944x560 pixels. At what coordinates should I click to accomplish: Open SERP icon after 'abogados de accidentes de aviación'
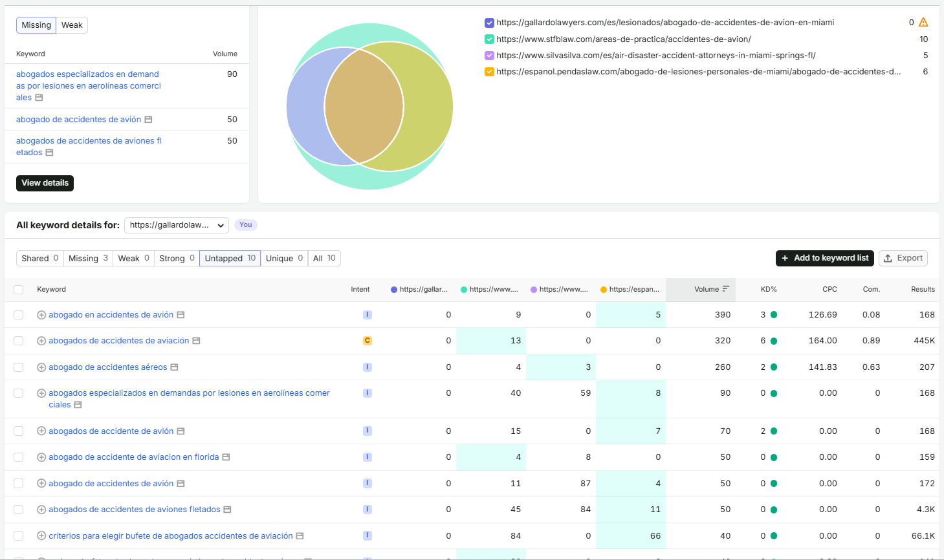coord(197,341)
